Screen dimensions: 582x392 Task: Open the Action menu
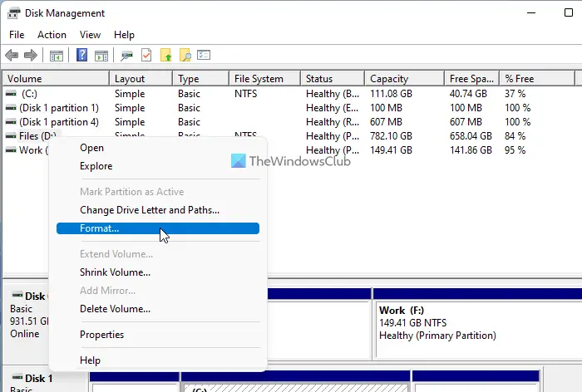(x=52, y=35)
